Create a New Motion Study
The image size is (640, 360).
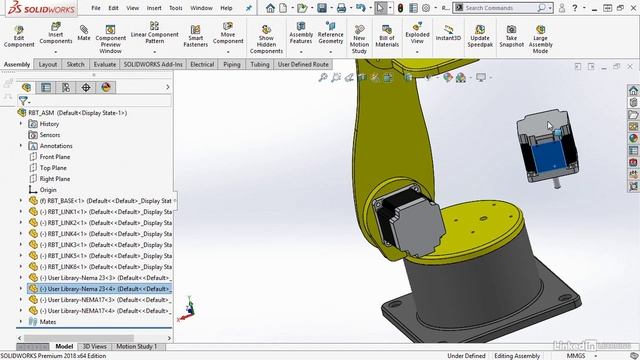coord(359,39)
